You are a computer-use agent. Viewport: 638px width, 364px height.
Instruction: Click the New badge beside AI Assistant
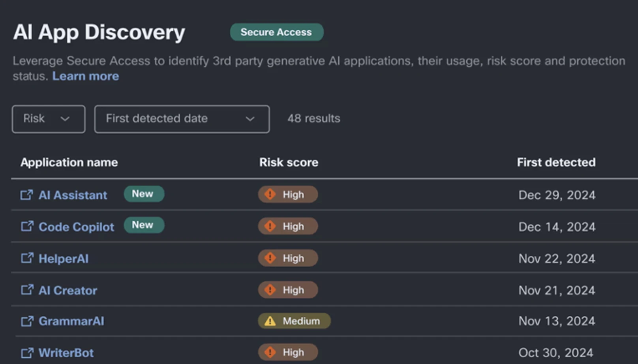click(x=144, y=193)
